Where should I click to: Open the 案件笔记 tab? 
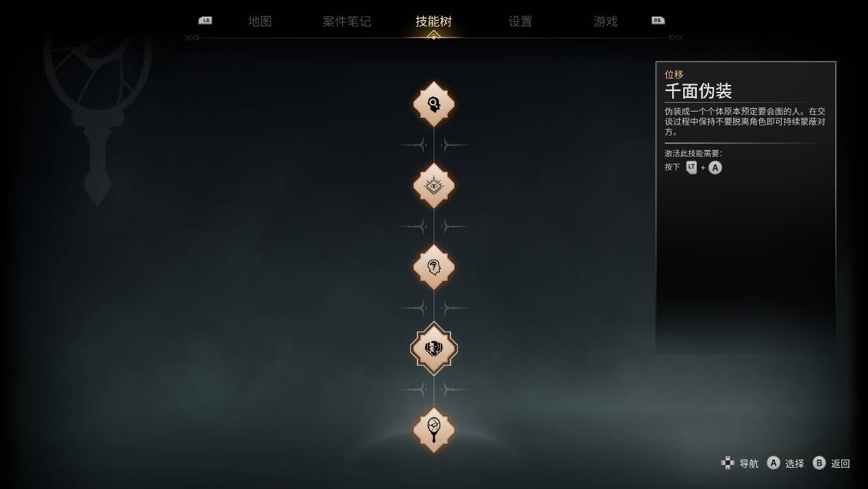[347, 21]
